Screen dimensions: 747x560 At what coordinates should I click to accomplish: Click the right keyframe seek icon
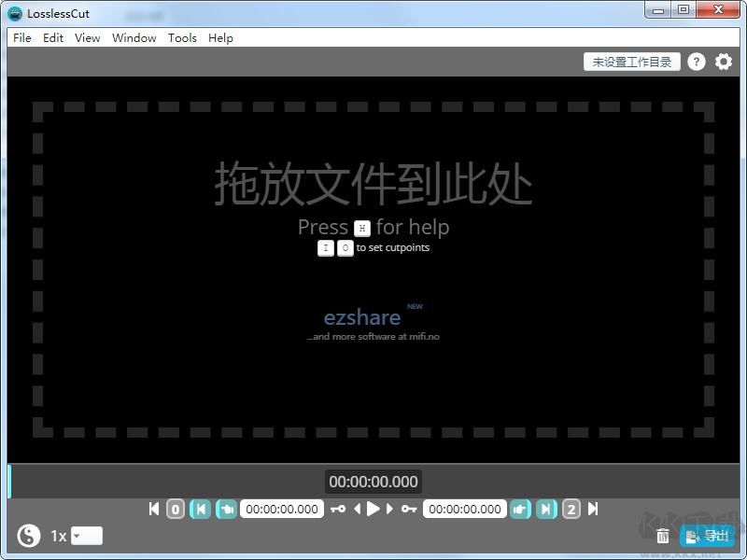(x=548, y=509)
